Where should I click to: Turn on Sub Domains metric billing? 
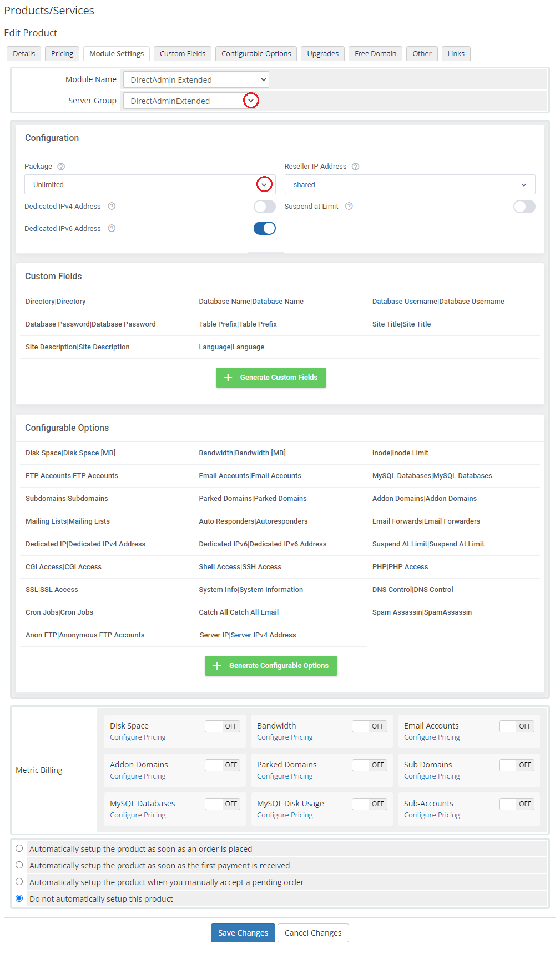[x=517, y=765]
